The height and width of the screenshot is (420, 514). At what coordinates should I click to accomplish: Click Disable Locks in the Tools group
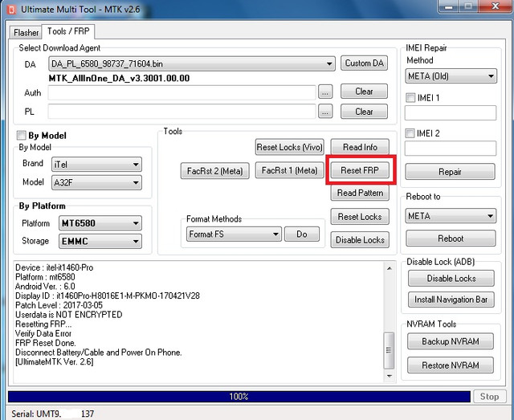360,240
